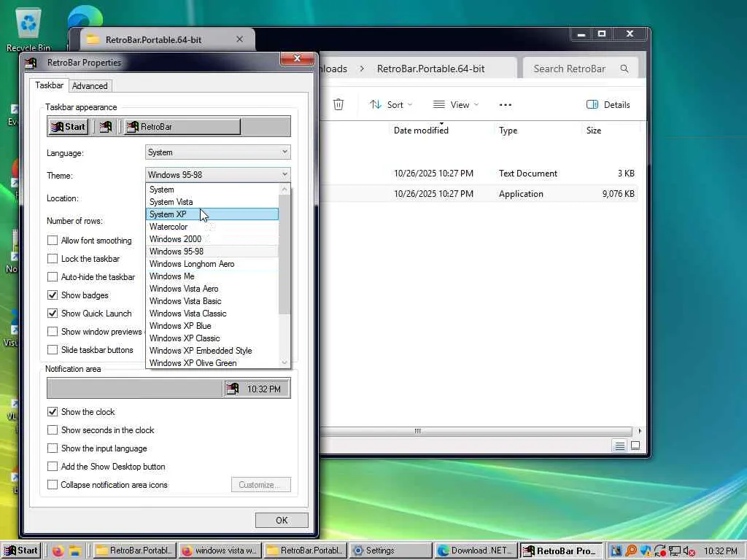Choose Watercolor theme from list

[212, 227]
